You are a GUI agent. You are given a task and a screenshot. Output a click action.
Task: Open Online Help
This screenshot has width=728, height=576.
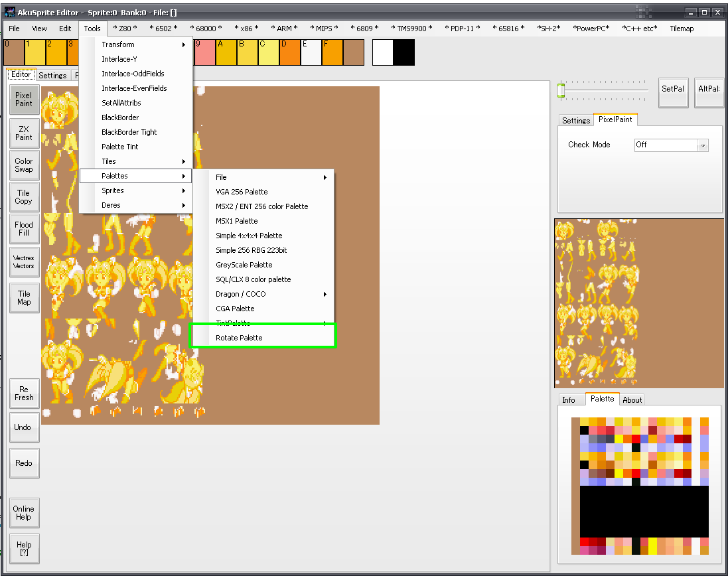point(24,513)
